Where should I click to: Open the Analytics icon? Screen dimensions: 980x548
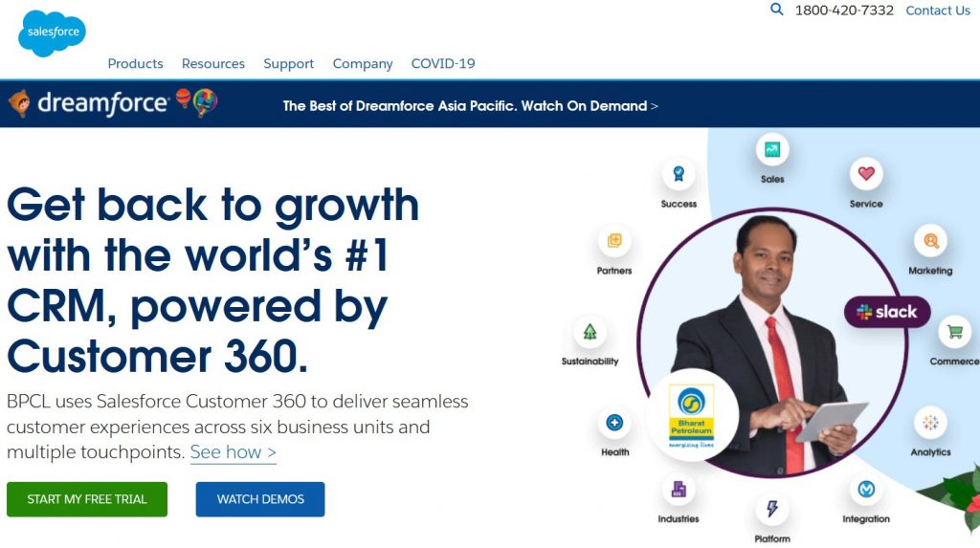(x=930, y=423)
